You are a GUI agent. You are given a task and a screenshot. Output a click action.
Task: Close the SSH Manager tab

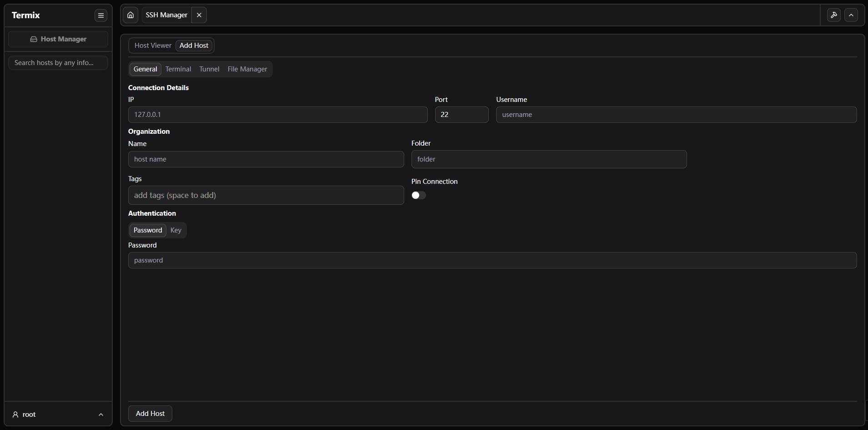[x=199, y=15]
